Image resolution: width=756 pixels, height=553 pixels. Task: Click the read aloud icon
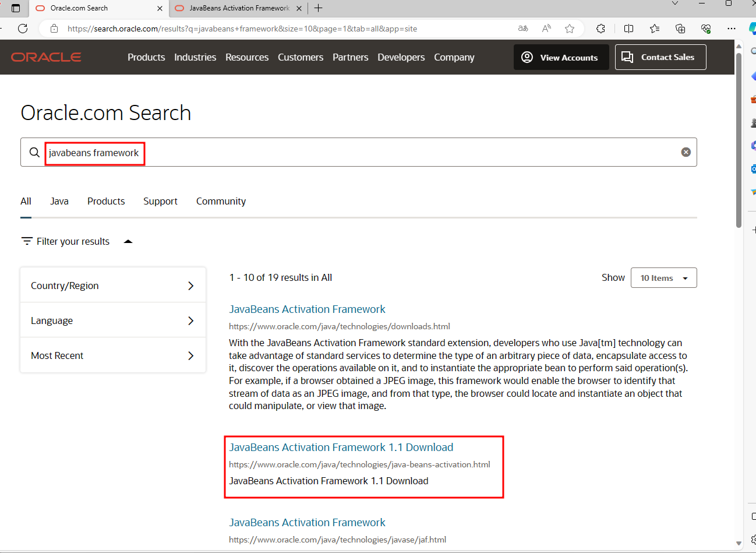point(546,29)
